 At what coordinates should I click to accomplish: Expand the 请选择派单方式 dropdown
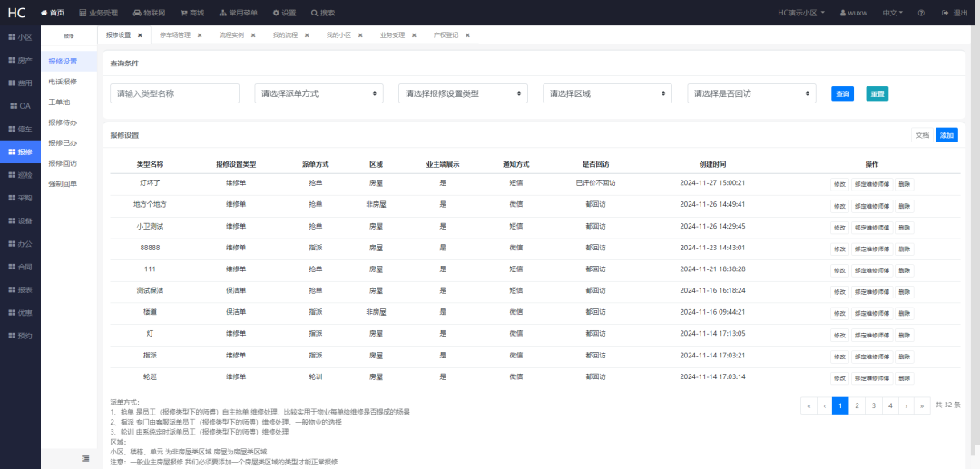point(318,93)
